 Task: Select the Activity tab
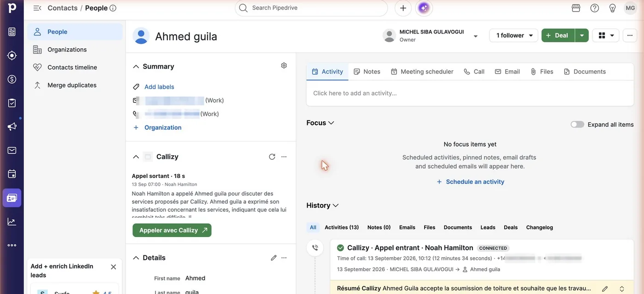coord(327,72)
